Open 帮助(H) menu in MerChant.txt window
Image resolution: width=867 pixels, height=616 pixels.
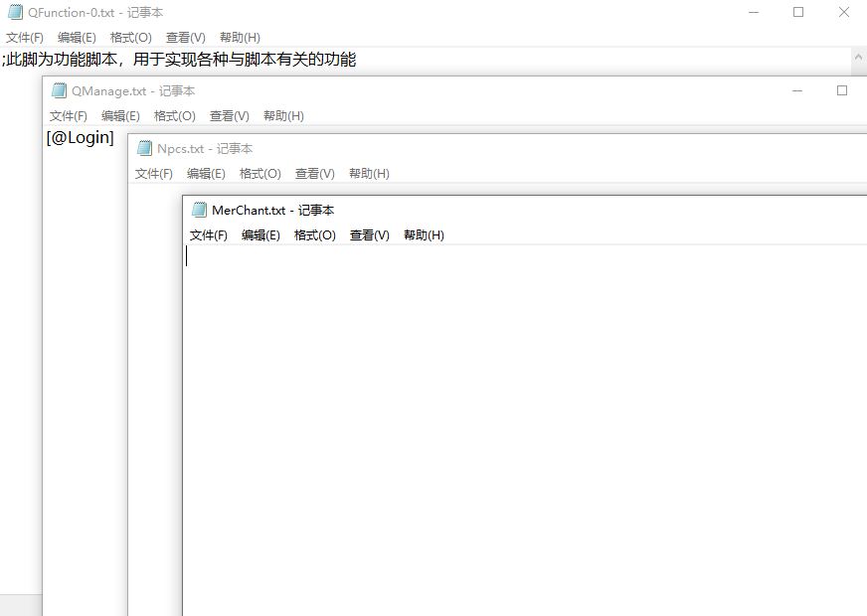(x=424, y=235)
